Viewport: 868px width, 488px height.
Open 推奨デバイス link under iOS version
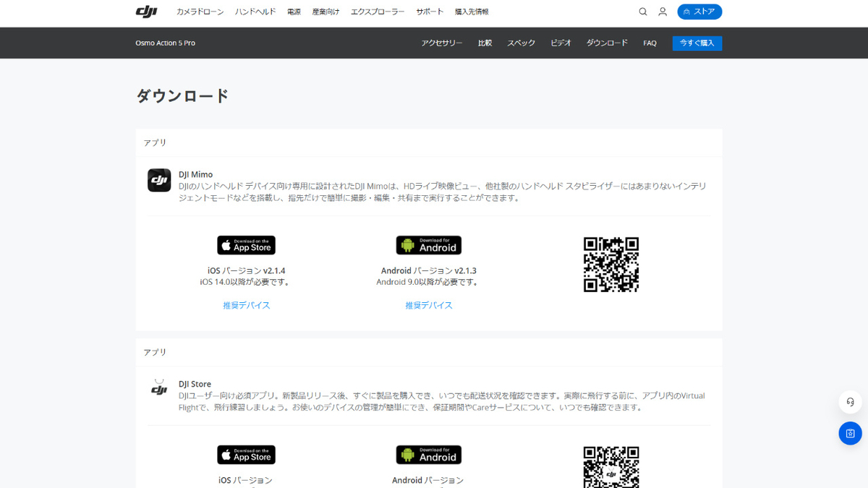247,305
